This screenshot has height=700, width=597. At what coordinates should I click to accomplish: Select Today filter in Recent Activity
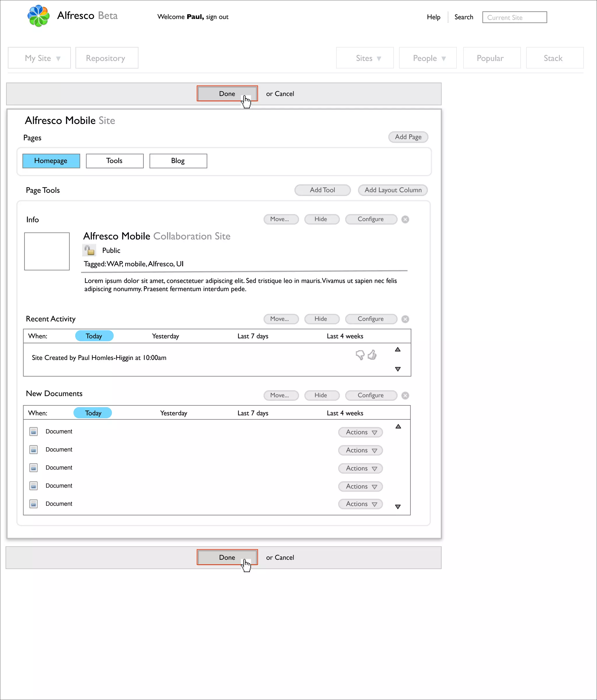click(94, 336)
